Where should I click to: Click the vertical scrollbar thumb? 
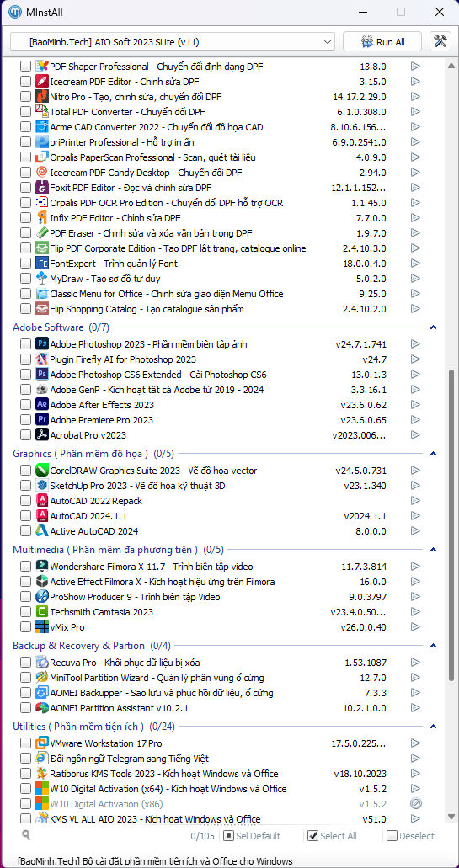point(451,526)
